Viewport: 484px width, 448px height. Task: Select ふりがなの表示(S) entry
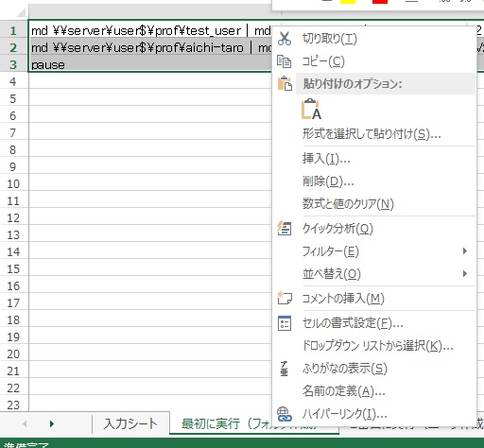(x=345, y=369)
